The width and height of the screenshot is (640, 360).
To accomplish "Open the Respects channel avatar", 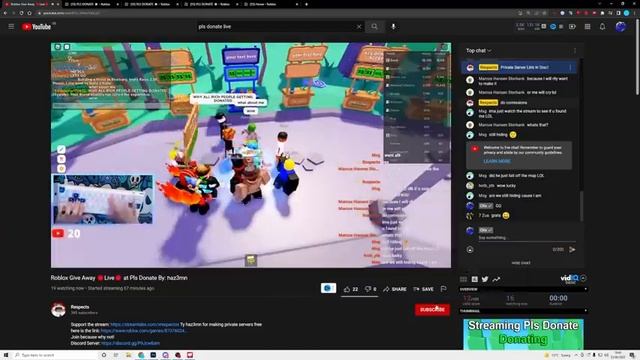I will (x=58, y=310).
